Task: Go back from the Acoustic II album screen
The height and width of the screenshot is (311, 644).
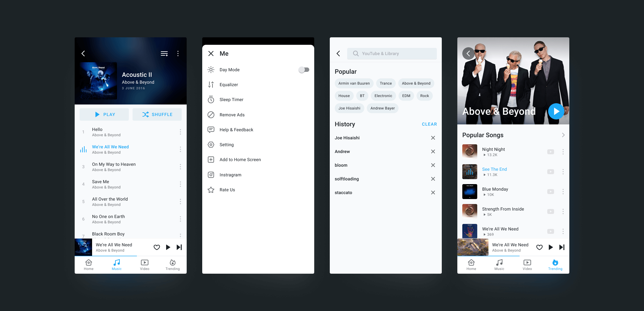Action: 83,53
